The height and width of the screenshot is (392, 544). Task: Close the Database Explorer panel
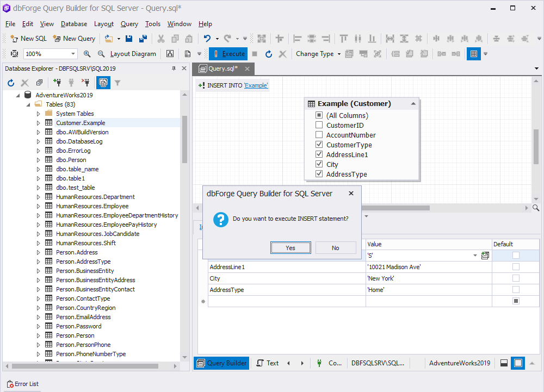pyautogui.click(x=184, y=69)
